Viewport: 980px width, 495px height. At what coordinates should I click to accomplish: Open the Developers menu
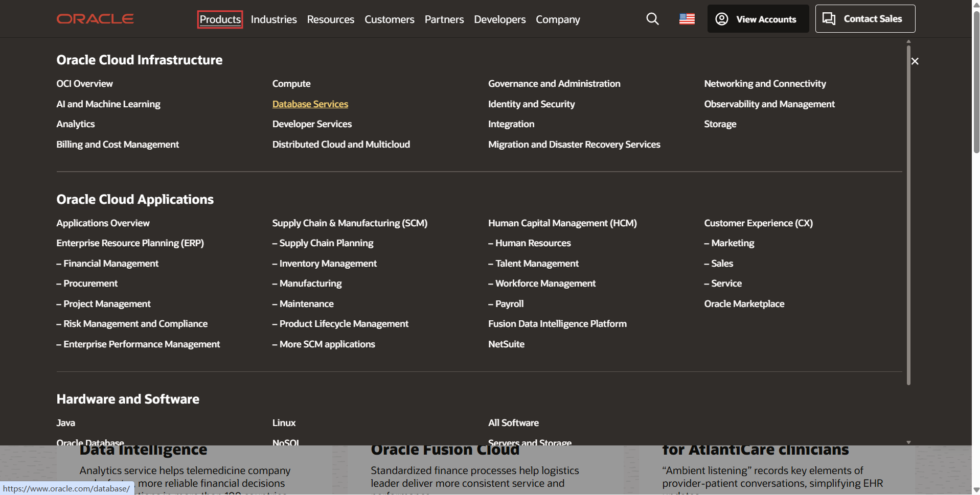pyautogui.click(x=499, y=19)
